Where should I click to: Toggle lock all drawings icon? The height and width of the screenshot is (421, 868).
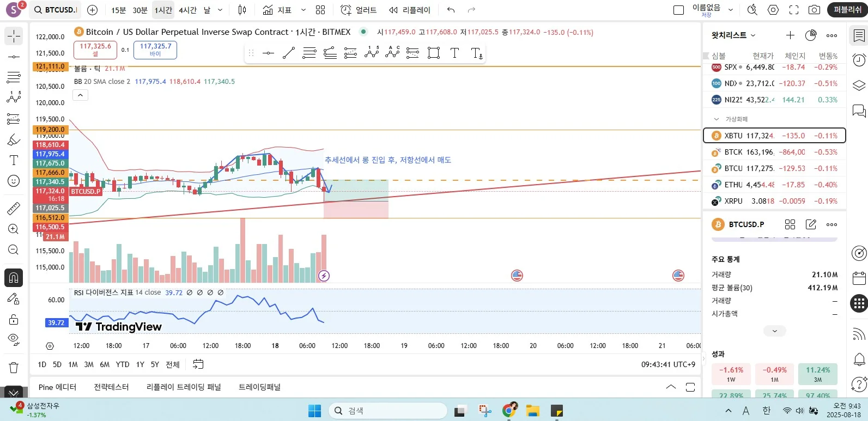(x=14, y=319)
